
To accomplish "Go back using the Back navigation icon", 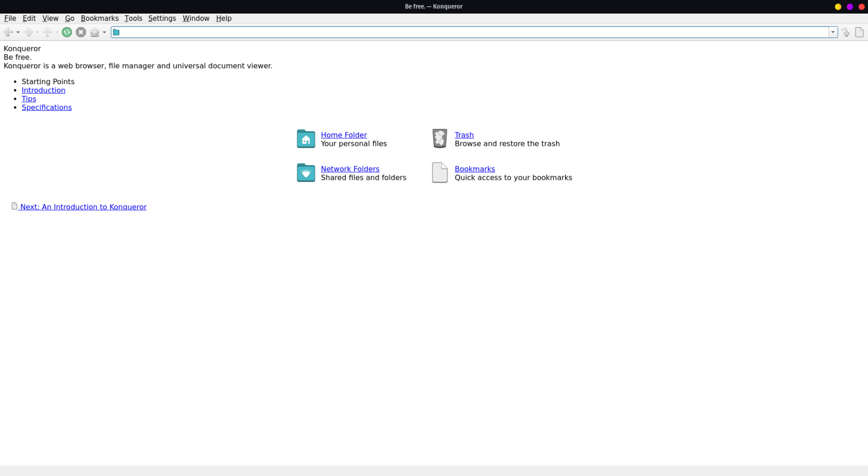I will click(x=7, y=32).
